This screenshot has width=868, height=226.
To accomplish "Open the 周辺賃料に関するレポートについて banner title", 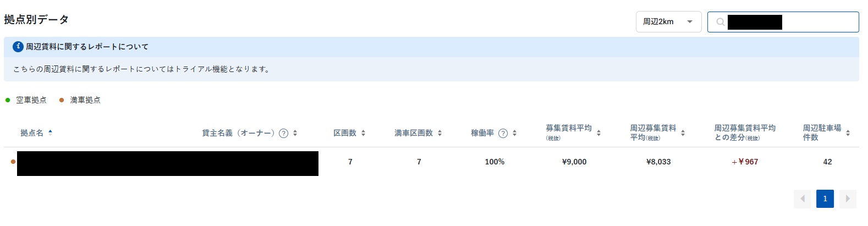I will [x=87, y=47].
